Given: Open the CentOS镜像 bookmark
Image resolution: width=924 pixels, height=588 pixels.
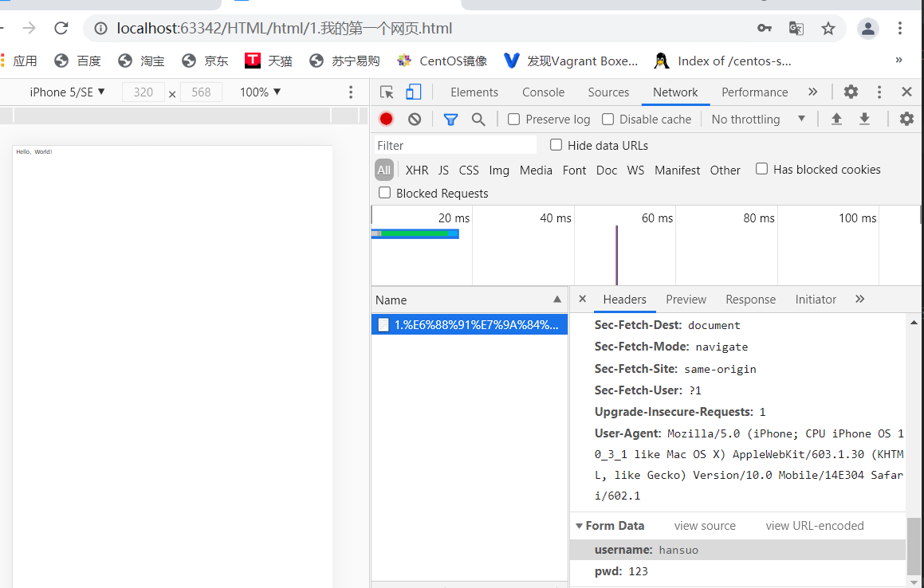Looking at the screenshot, I should click(x=442, y=61).
